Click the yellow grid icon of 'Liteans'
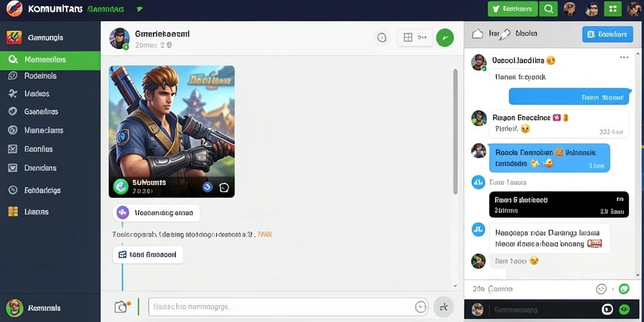The image size is (644, 322). [x=13, y=212]
